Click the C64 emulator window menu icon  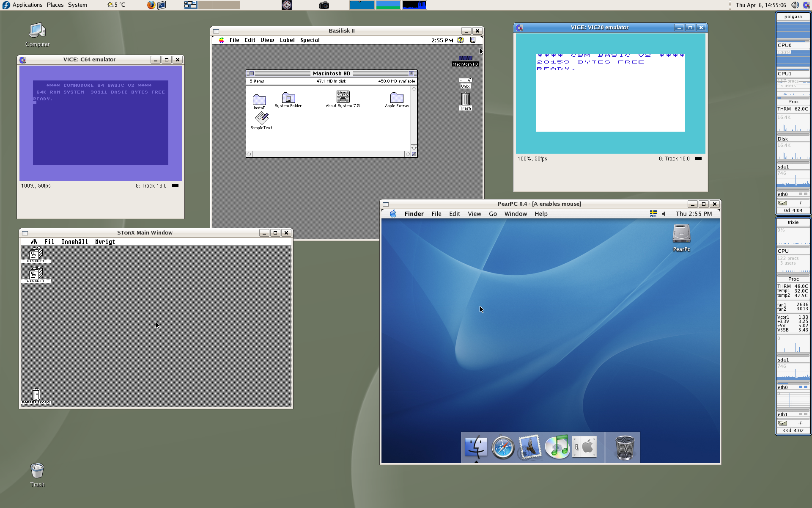pos(23,60)
